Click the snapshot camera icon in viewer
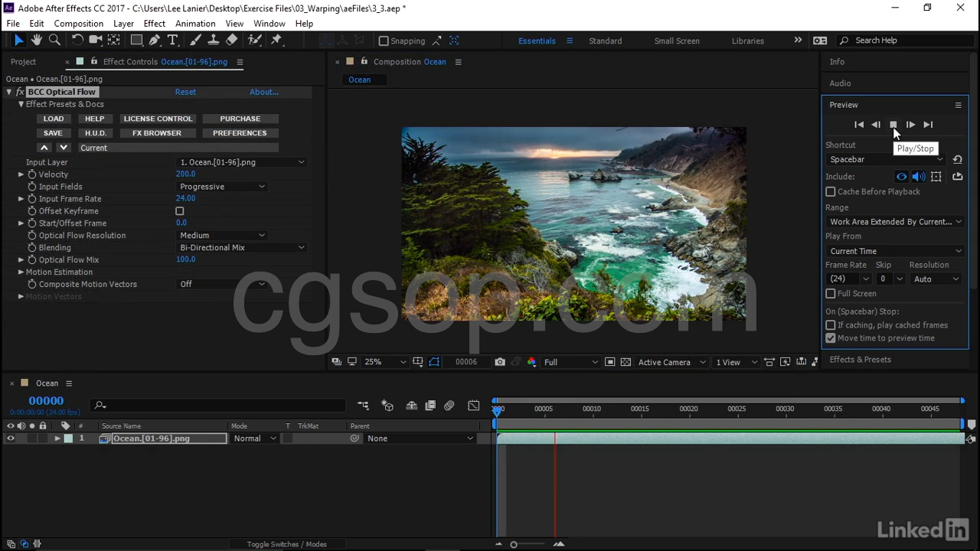Viewport: 980px width, 551px height. coord(500,362)
